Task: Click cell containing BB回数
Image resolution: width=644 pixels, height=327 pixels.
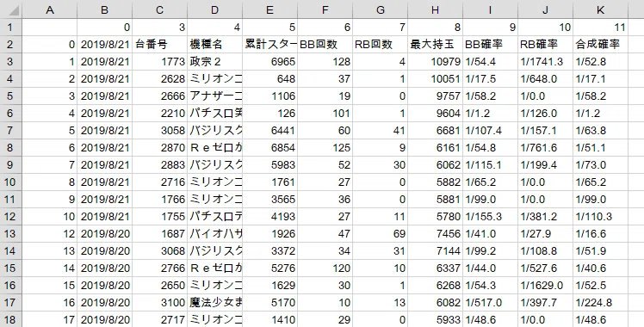Action: tap(325, 44)
